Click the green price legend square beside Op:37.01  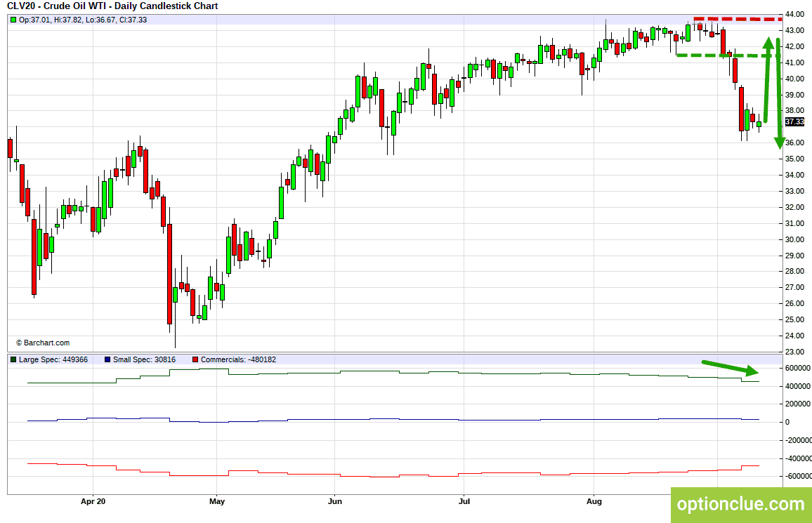[13, 20]
